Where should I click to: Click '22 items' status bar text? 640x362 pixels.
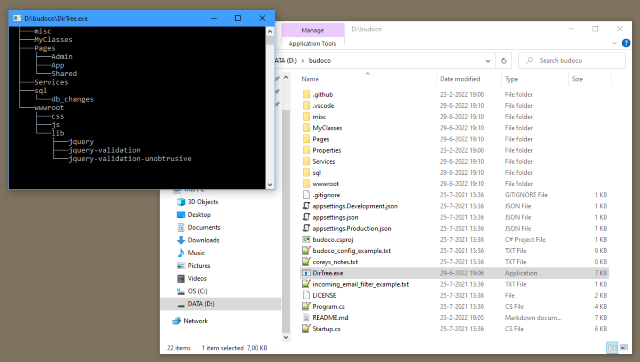tap(179, 348)
